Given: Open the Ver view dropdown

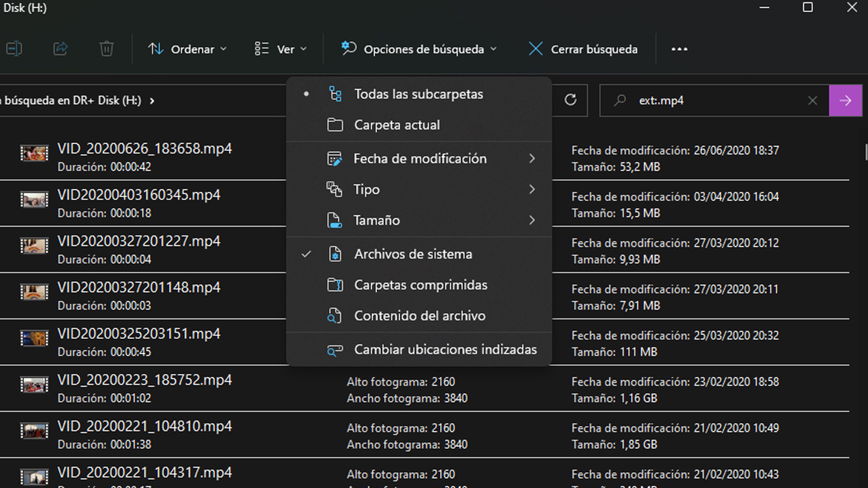Looking at the screenshot, I should pyautogui.click(x=280, y=49).
